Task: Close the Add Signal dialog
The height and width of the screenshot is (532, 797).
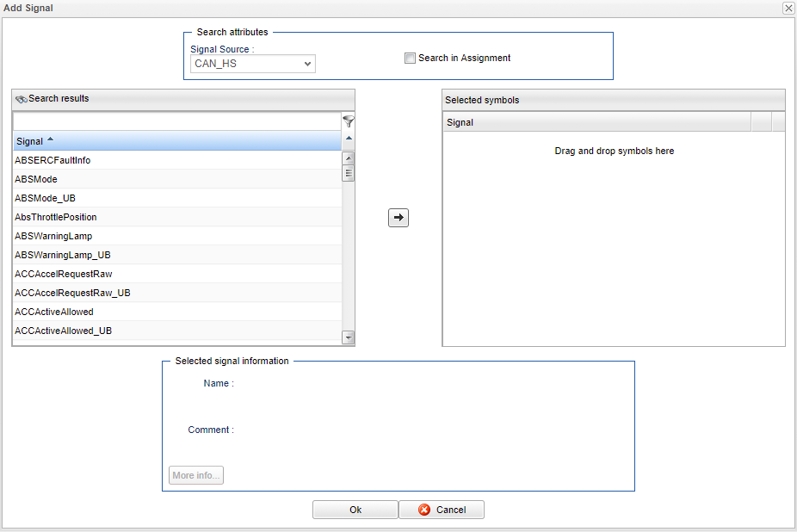Action: [x=788, y=8]
